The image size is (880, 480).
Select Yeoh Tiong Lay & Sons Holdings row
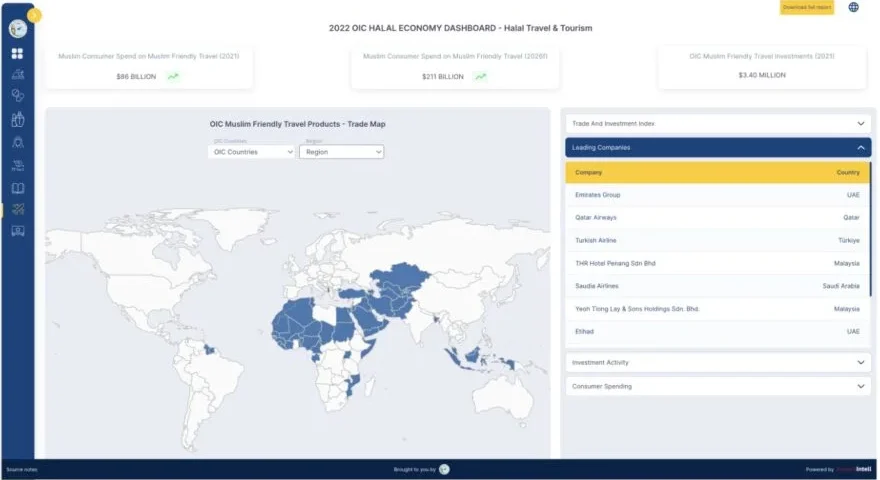pos(717,309)
